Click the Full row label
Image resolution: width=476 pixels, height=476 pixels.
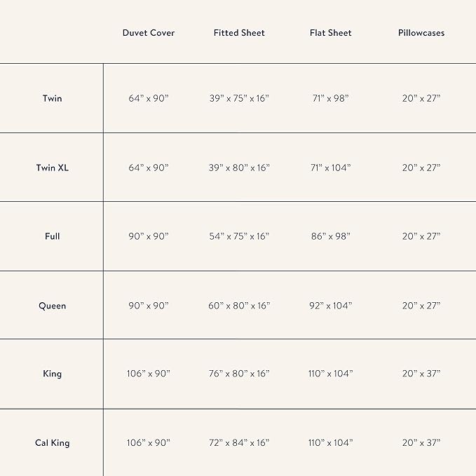(x=52, y=236)
